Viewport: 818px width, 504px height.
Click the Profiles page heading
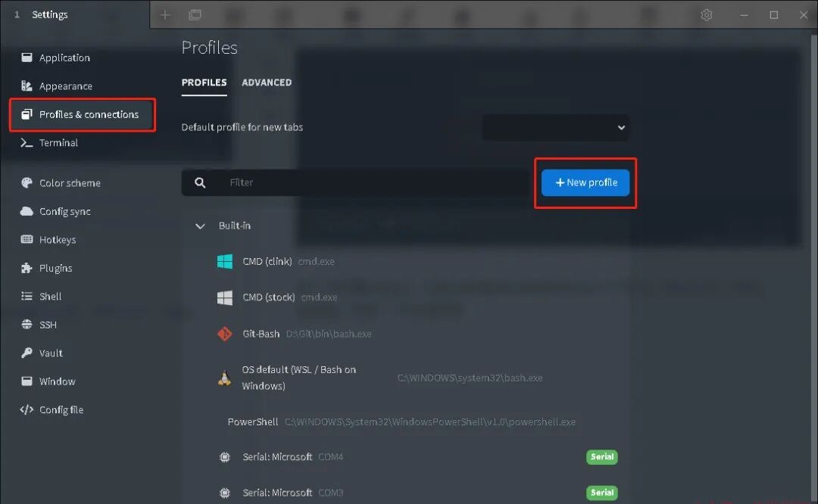pos(209,48)
